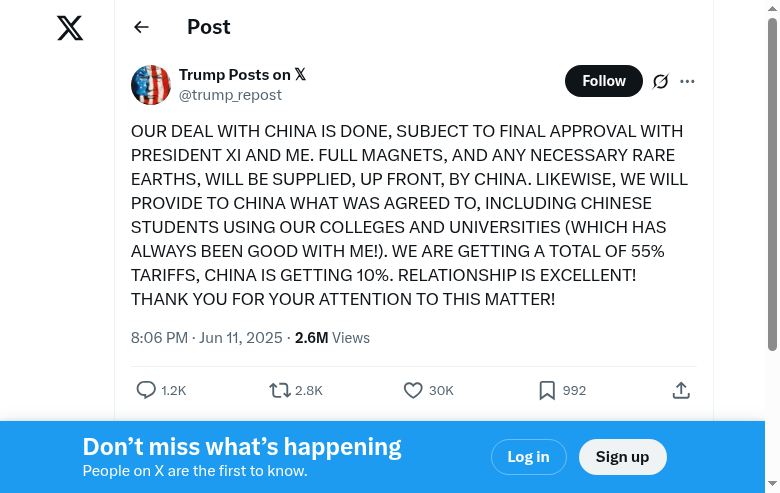Click the Log in button

click(528, 457)
